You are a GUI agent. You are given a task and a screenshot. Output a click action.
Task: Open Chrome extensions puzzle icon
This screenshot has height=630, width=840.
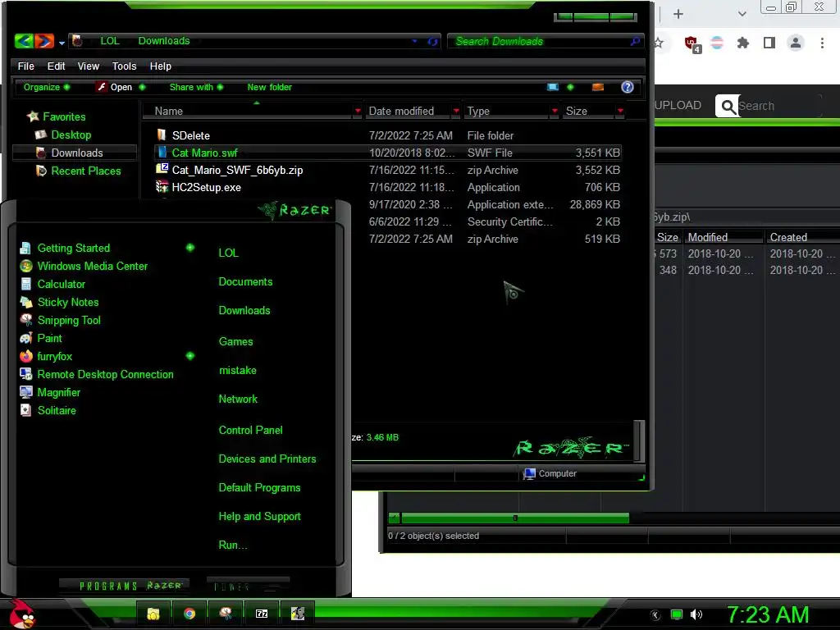tap(743, 43)
